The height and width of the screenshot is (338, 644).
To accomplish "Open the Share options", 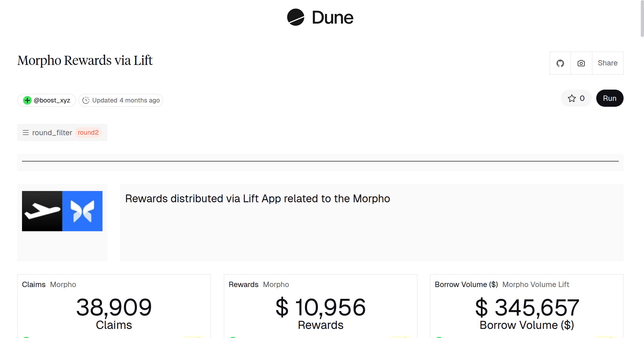I will [x=608, y=63].
